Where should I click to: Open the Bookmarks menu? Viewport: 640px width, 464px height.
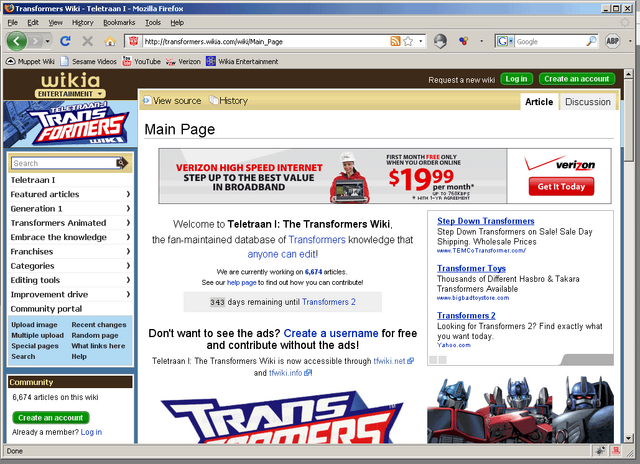(119, 22)
